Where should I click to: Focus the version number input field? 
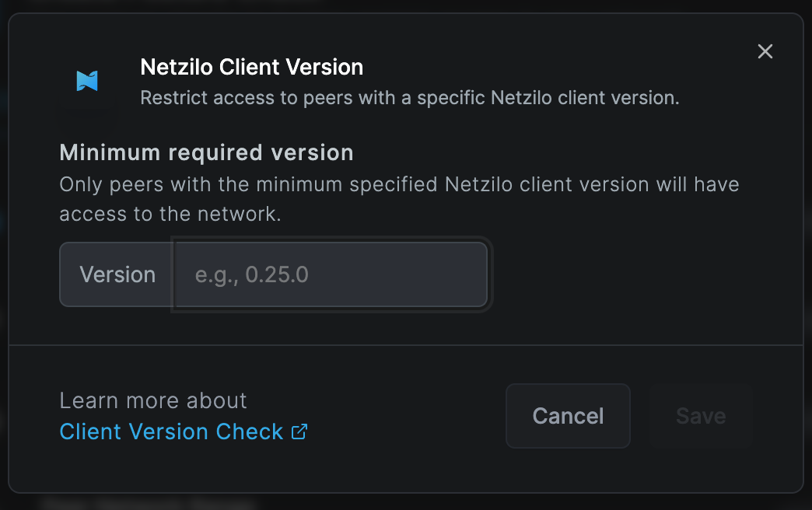[331, 274]
